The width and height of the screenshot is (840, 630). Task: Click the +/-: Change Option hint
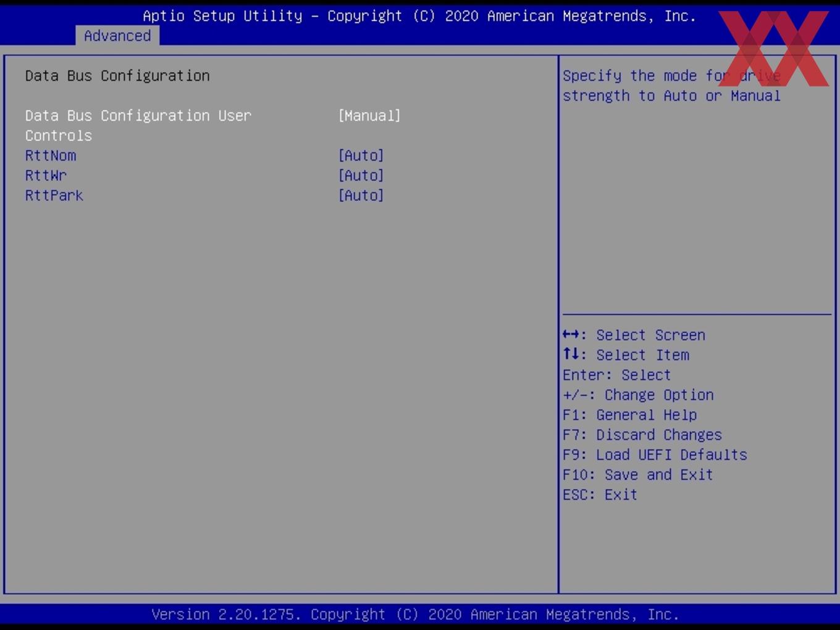click(x=638, y=395)
